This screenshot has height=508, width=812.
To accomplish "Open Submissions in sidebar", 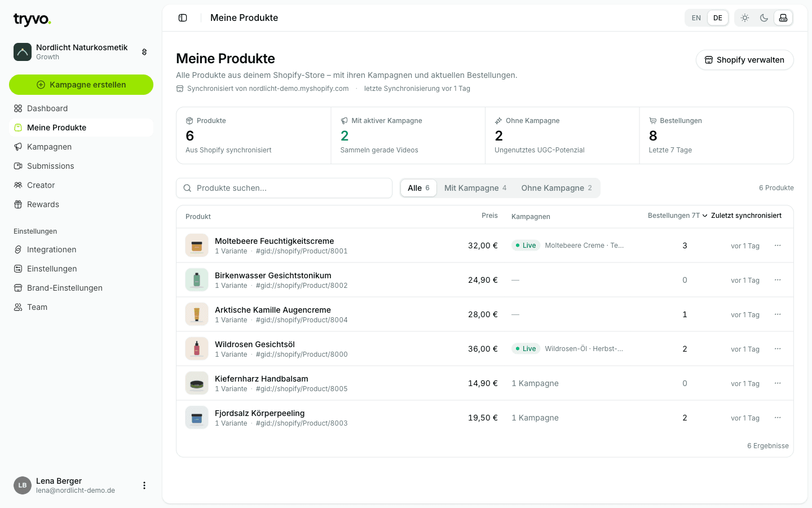I will 81,166.
